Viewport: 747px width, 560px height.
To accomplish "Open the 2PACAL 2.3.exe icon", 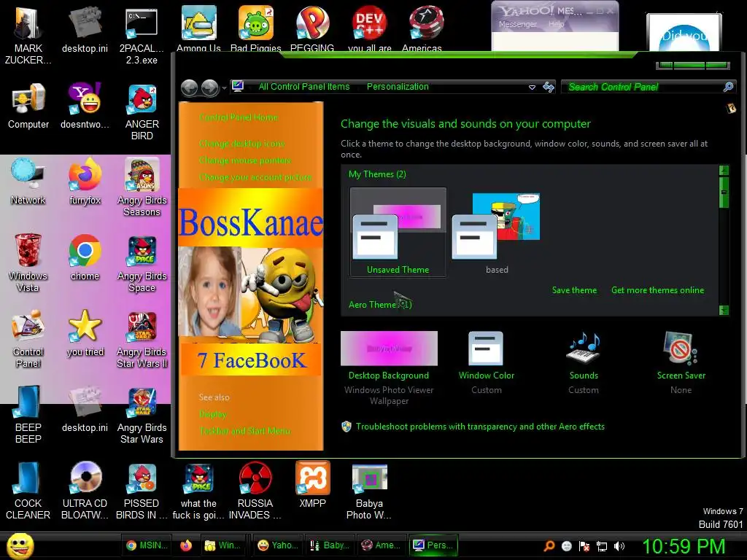I will tap(142, 23).
